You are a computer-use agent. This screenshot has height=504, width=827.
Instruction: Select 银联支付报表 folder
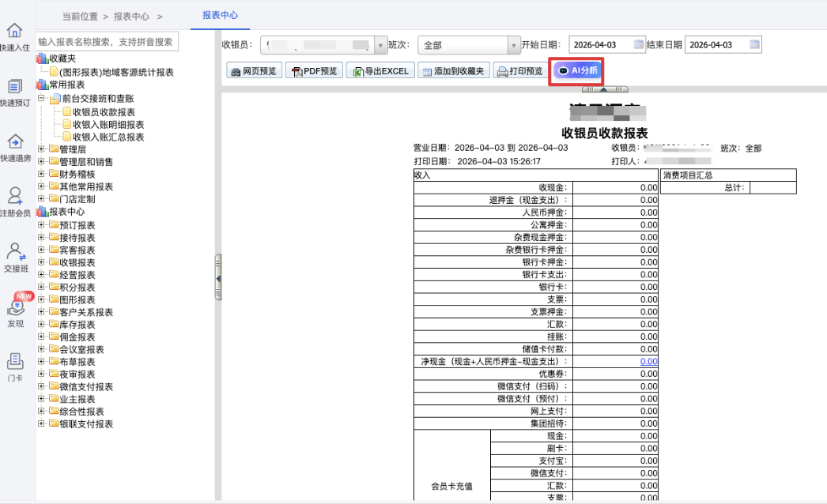click(86, 424)
